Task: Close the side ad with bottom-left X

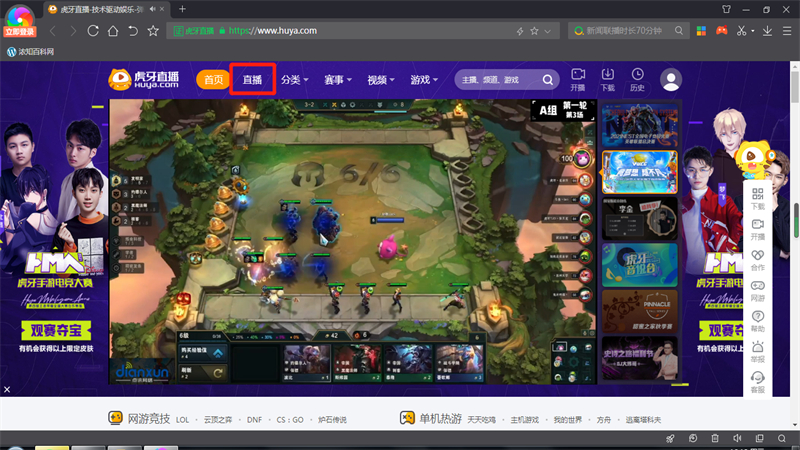Action: [x=7, y=390]
